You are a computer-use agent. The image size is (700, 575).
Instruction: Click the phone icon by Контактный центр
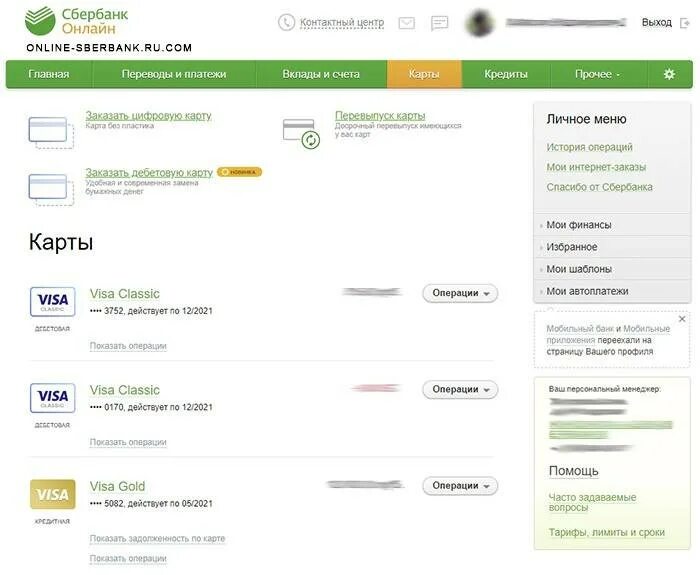(x=286, y=22)
